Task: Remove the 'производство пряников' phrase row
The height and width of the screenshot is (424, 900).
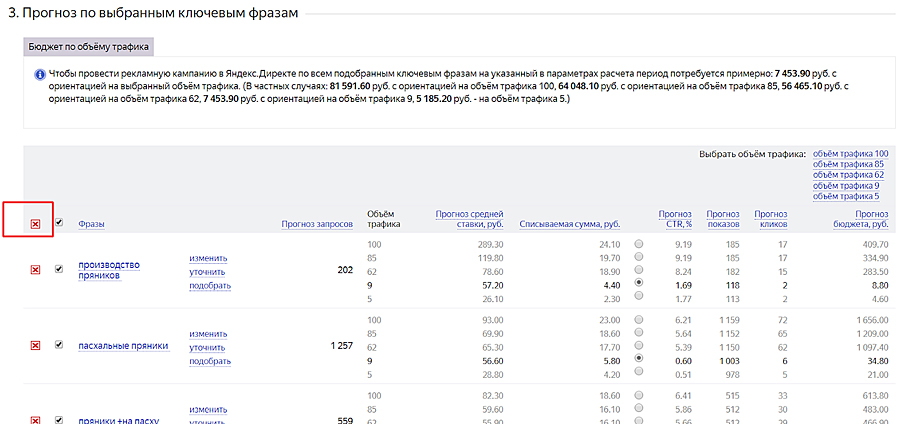Action: [x=35, y=270]
